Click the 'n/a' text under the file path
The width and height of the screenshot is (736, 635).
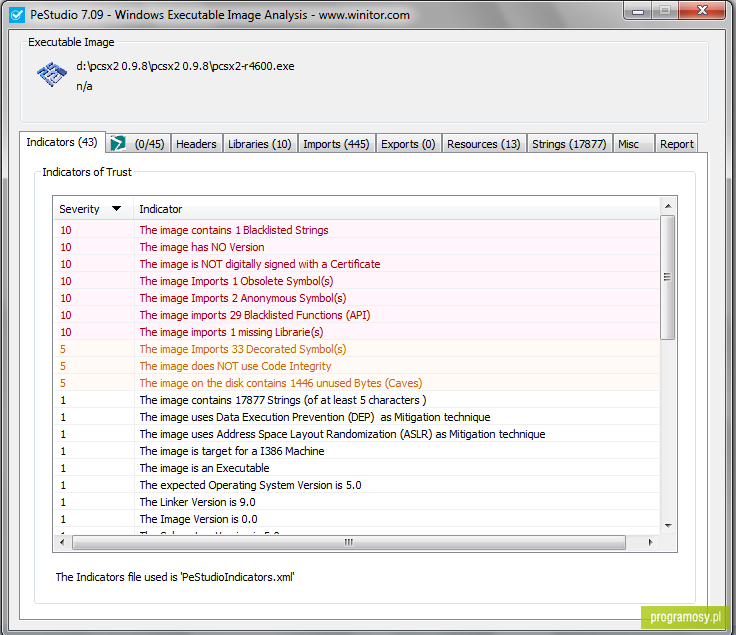[x=84, y=86]
